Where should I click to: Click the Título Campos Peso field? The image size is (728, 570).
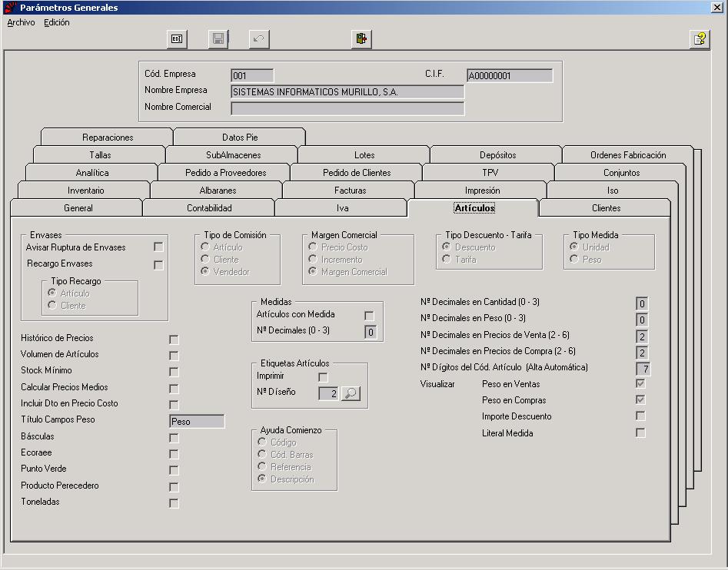(197, 421)
